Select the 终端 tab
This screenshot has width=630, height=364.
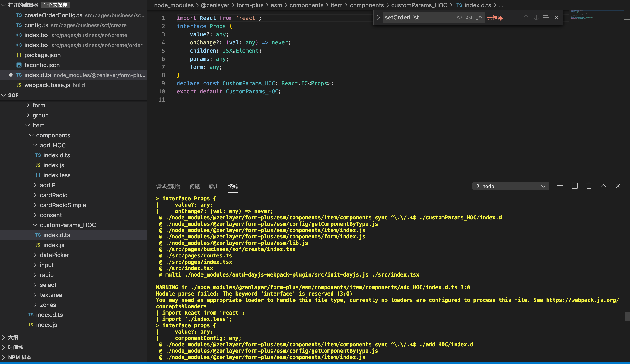coord(233,186)
